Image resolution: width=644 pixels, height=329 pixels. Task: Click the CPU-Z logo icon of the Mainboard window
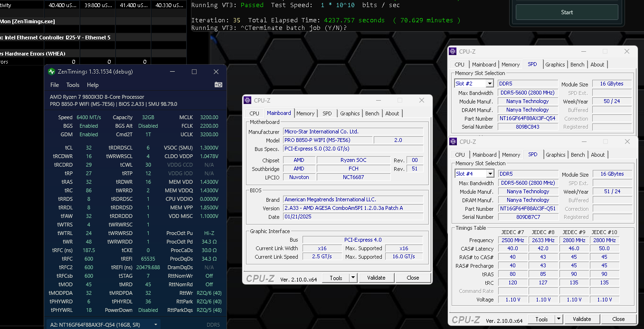tap(247, 100)
